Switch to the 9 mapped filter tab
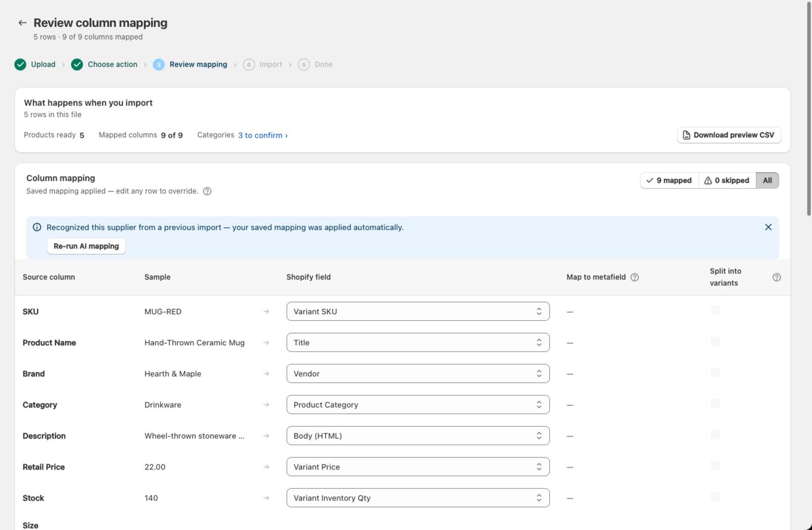This screenshot has width=812, height=530. pyautogui.click(x=669, y=181)
